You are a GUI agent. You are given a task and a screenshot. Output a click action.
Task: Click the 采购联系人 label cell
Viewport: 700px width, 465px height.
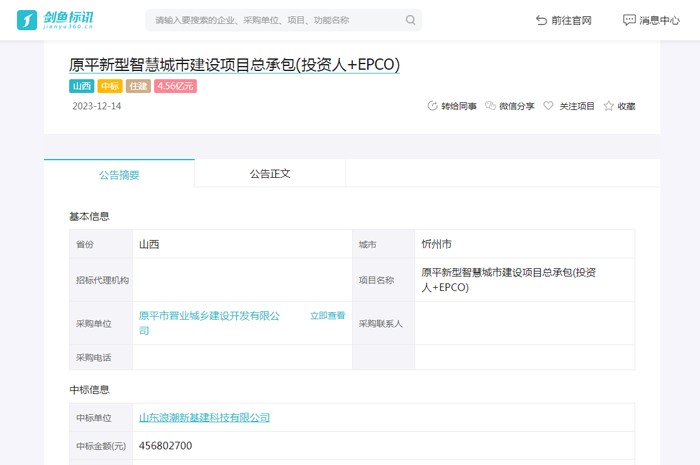[383, 323]
